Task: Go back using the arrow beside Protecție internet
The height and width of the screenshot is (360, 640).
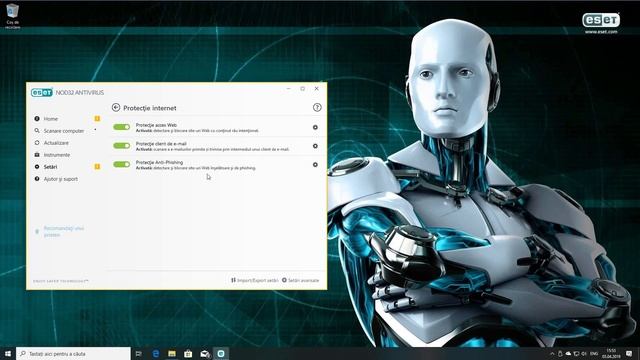Action: point(116,107)
